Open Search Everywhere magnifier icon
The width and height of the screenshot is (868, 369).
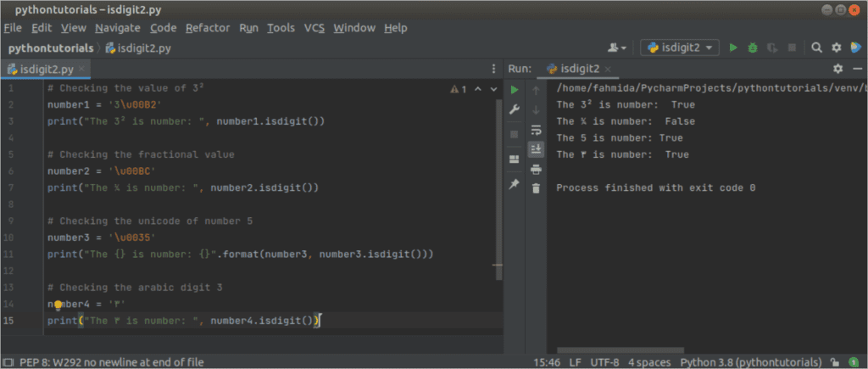pos(816,48)
